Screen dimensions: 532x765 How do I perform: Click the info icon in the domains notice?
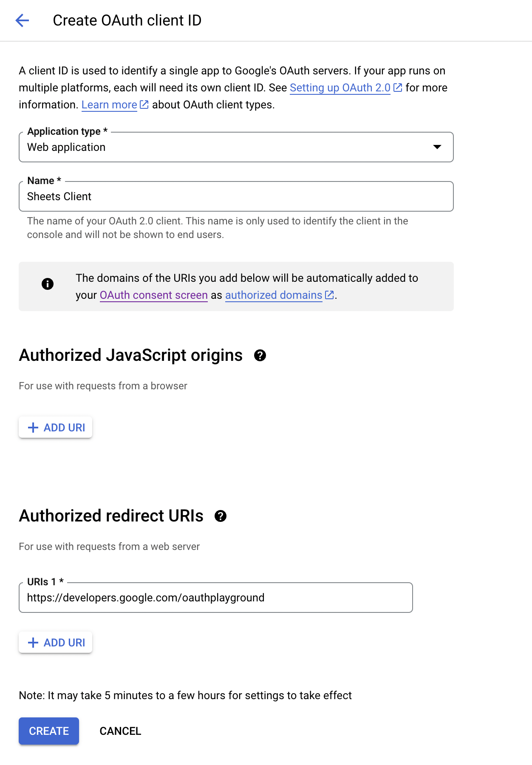(48, 284)
